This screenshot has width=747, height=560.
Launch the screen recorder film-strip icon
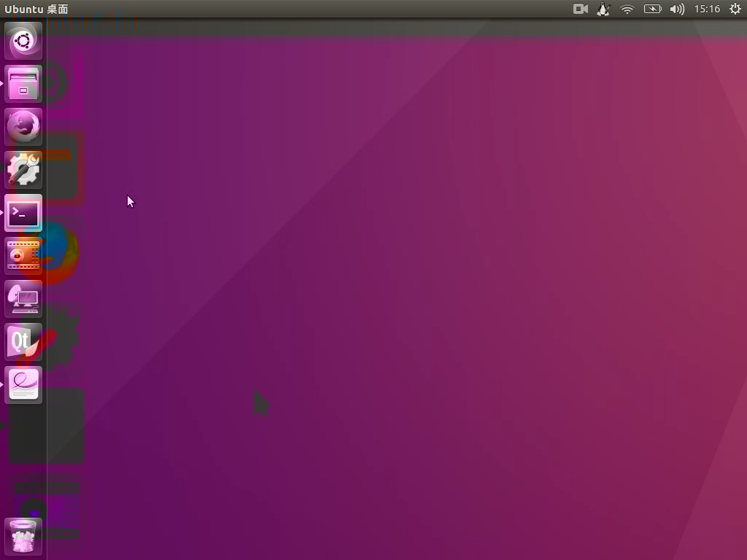click(23, 256)
